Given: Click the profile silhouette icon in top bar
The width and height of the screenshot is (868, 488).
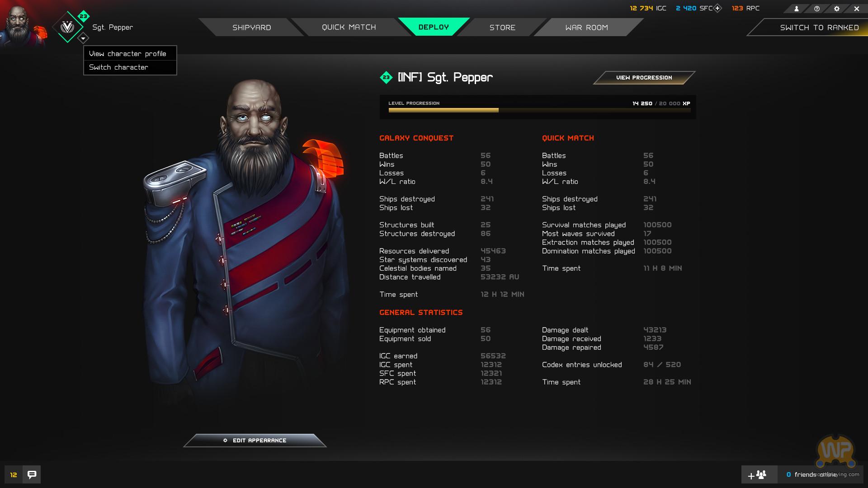Looking at the screenshot, I should (797, 9).
